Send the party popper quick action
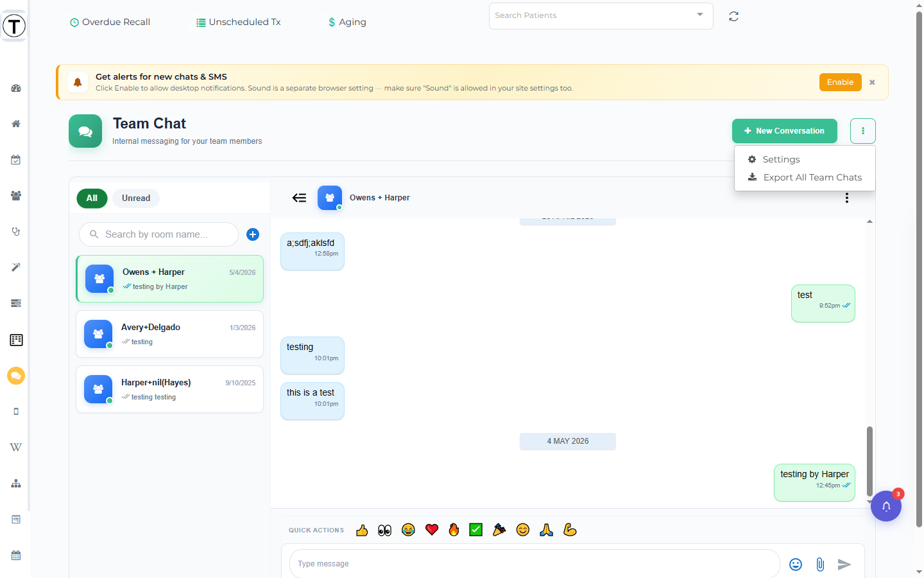924x578 pixels. pos(499,530)
